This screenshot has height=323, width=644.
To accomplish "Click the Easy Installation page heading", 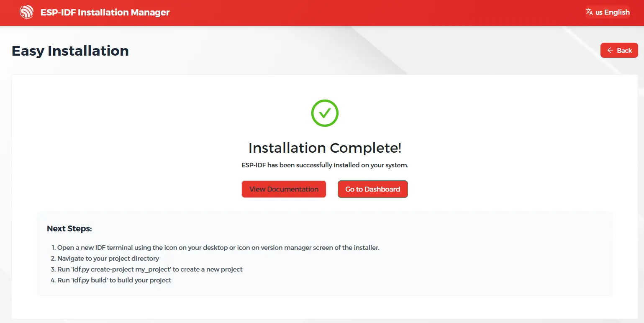I will tap(70, 51).
